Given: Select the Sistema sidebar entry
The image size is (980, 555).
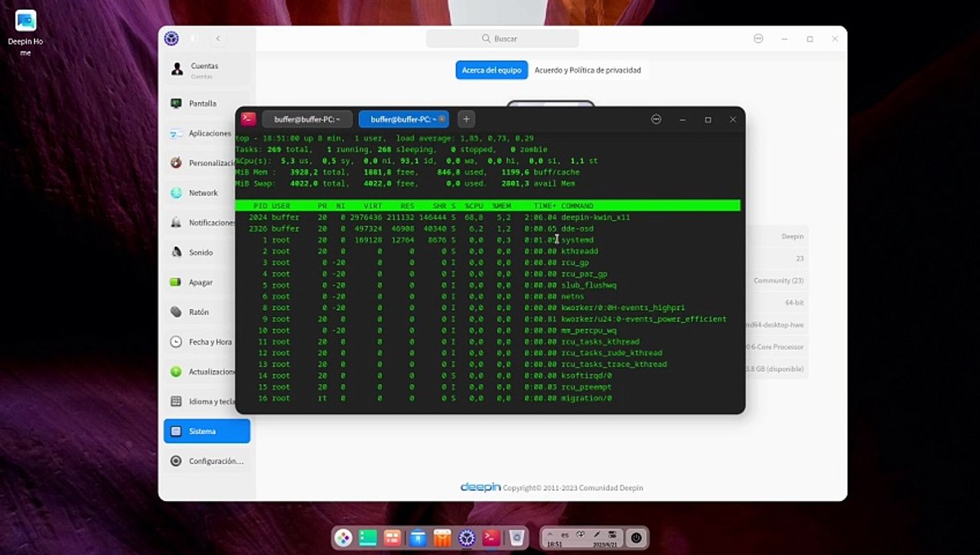Looking at the screenshot, I should [206, 431].
